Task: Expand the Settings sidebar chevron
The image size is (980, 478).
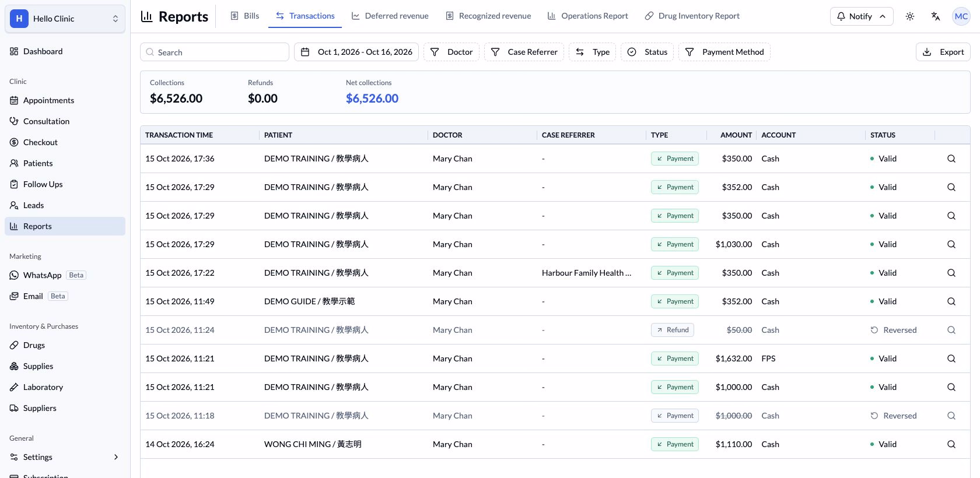Action: point(116,457)
